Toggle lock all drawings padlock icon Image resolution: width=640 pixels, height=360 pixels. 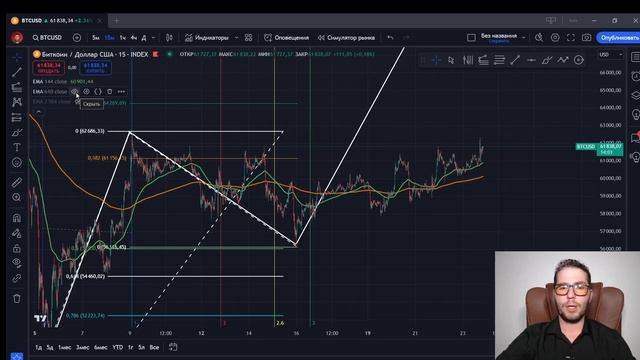[17, 248]
